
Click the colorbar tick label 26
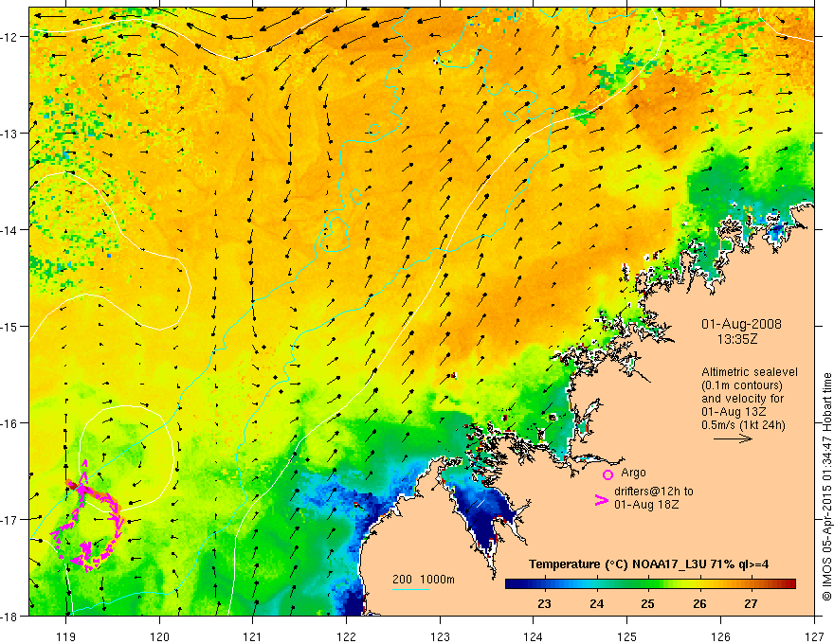click(700, 604)
